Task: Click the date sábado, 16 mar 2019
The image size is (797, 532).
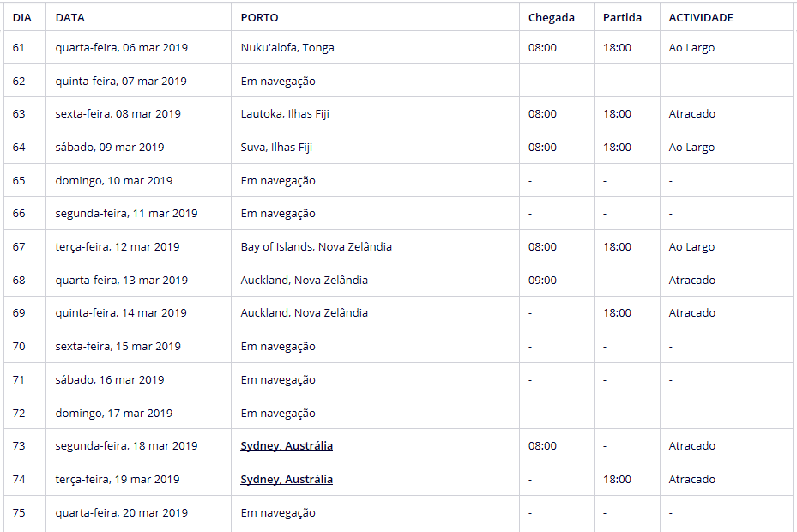Action: coord(109,380)
